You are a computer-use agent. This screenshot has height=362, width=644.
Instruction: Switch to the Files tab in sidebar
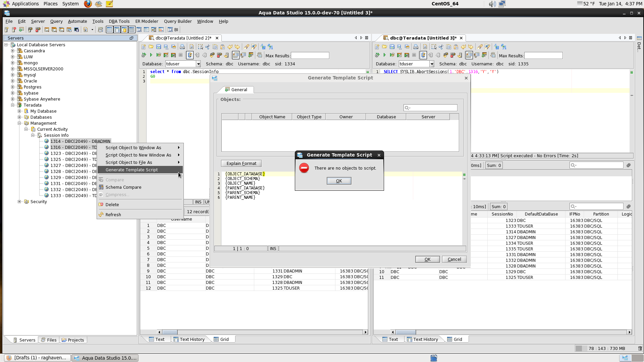point(49,340)
